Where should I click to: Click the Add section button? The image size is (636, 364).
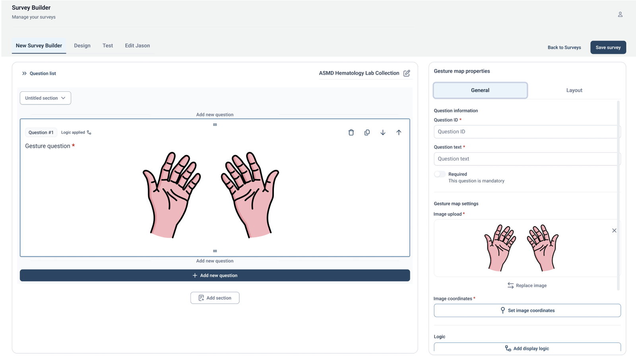(215, 298)
